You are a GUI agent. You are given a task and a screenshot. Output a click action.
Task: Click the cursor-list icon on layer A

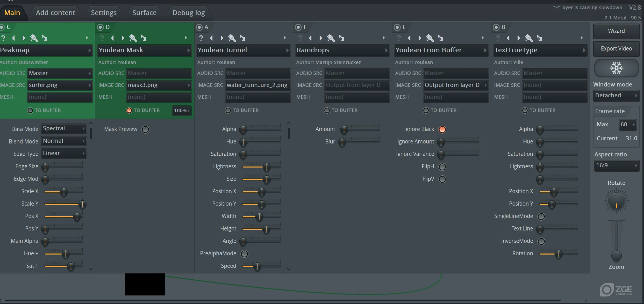[x=242, y=38]
